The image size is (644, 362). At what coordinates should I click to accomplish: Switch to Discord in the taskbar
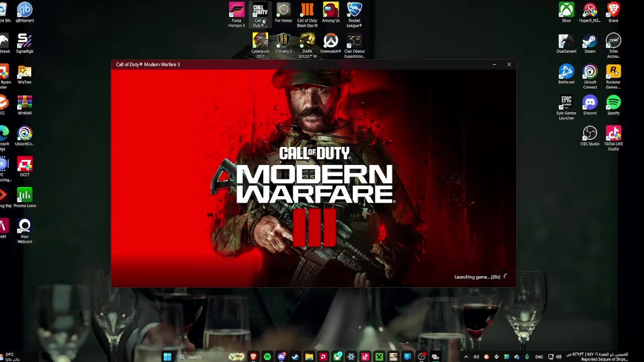pyautogui.click(x=281, y=356)
